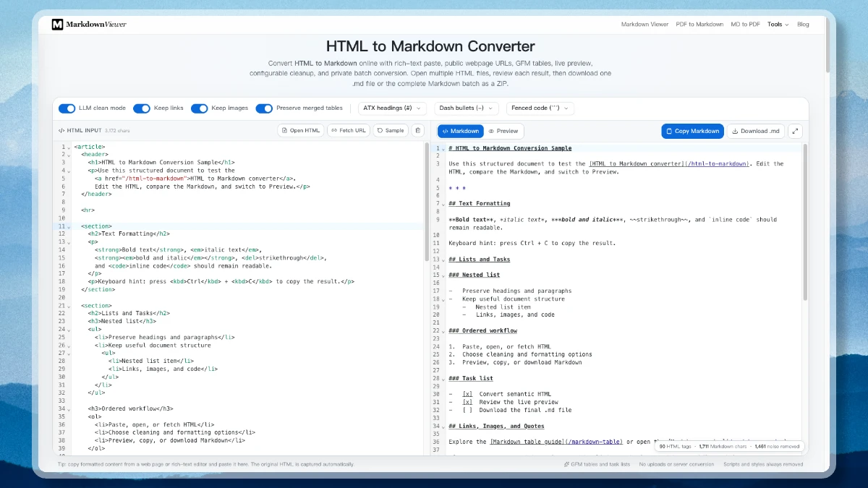This screenshot has height=488, width=868.
Task: Toggle Keep links switch
Action: (x=142, y=108)
